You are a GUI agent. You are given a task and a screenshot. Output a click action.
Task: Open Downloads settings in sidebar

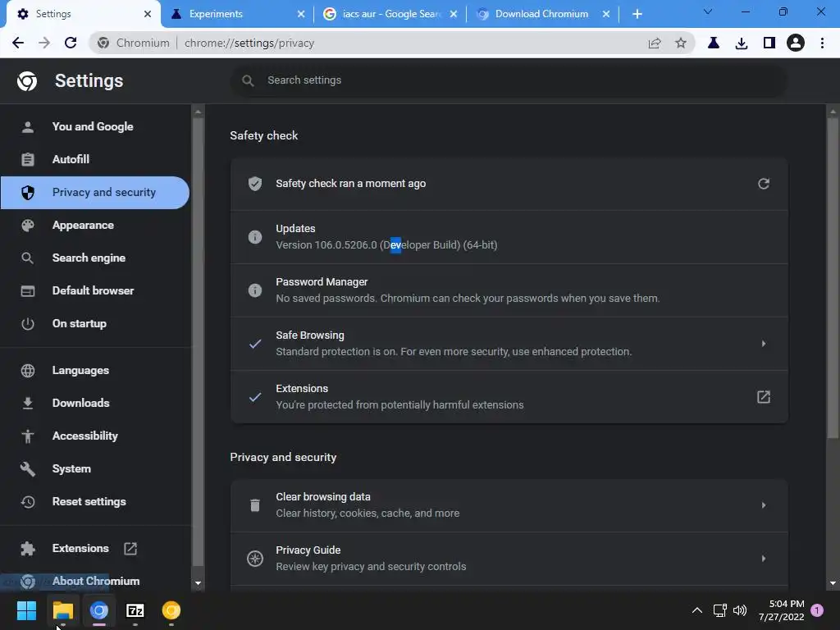pyautogui.click(x=94, y=403)
